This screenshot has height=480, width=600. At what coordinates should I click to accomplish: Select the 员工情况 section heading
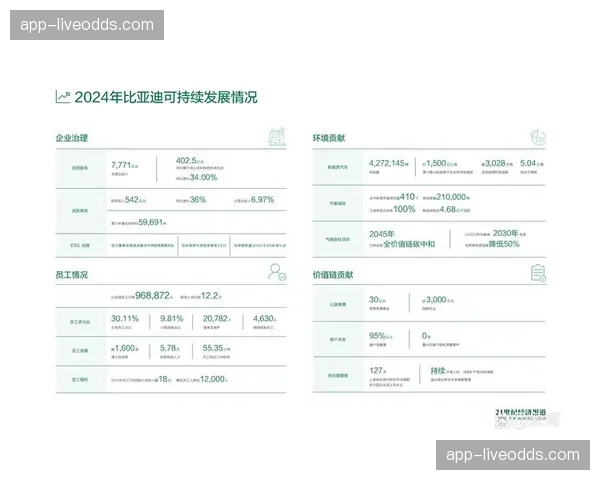click(72, 274)
